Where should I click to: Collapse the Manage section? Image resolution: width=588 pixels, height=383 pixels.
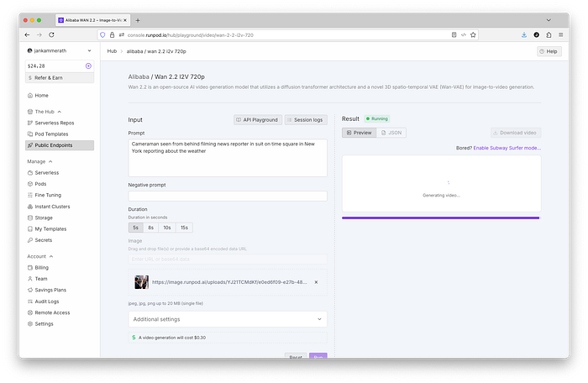(x=39, y=161)
